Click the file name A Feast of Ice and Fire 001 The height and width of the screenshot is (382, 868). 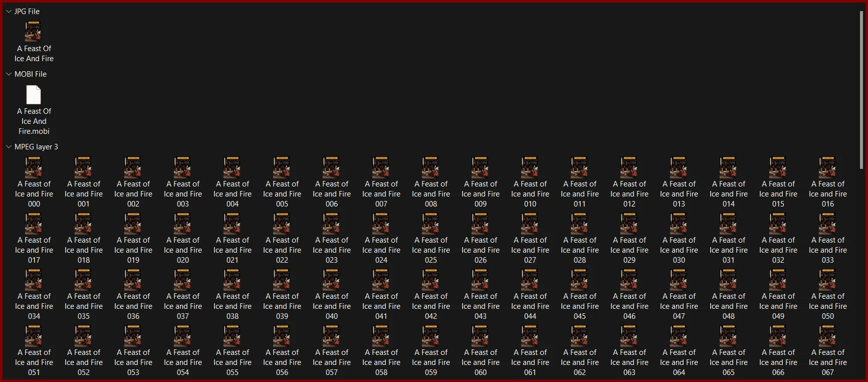click(x=84, y=194)
